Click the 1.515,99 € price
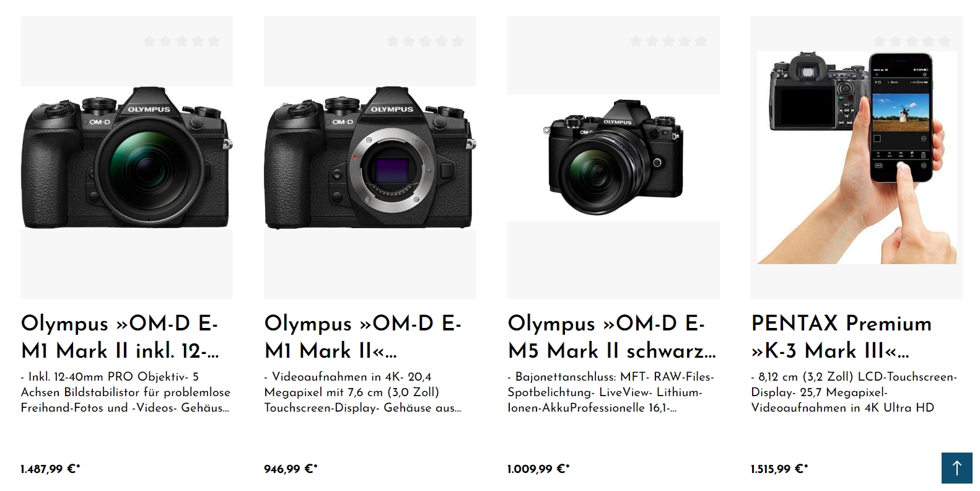The height and width of the screenshot is (491, 980). tap(779, 469)
